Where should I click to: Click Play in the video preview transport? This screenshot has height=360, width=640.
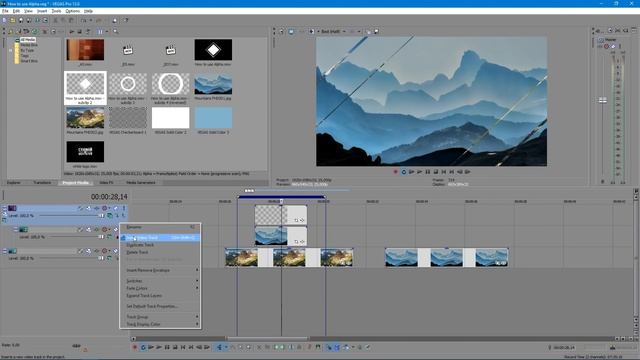point(420,172)
